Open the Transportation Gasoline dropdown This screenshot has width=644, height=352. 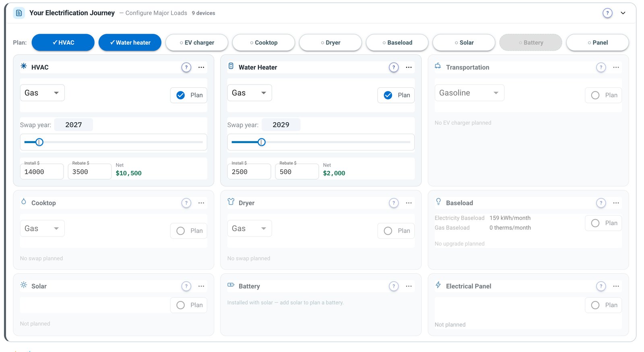coord(469,93)
